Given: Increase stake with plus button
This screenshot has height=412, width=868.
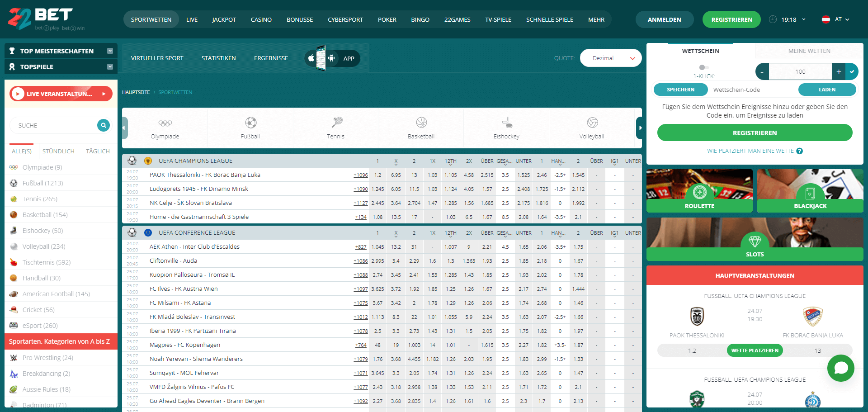Looking at the screenshot, I should tap(839, 71).
